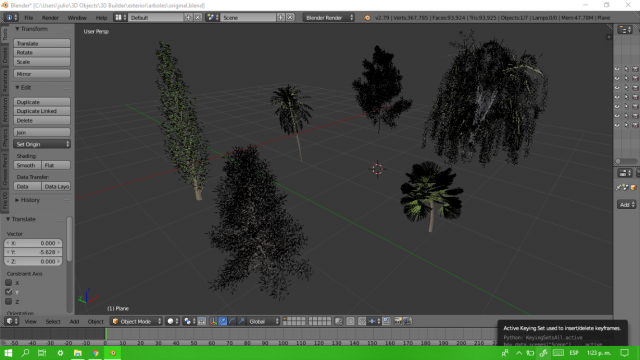The height and width of the screenshot is (360, 640).
Task: Add a new screen layout with plus icon
Action: point(188,18)
